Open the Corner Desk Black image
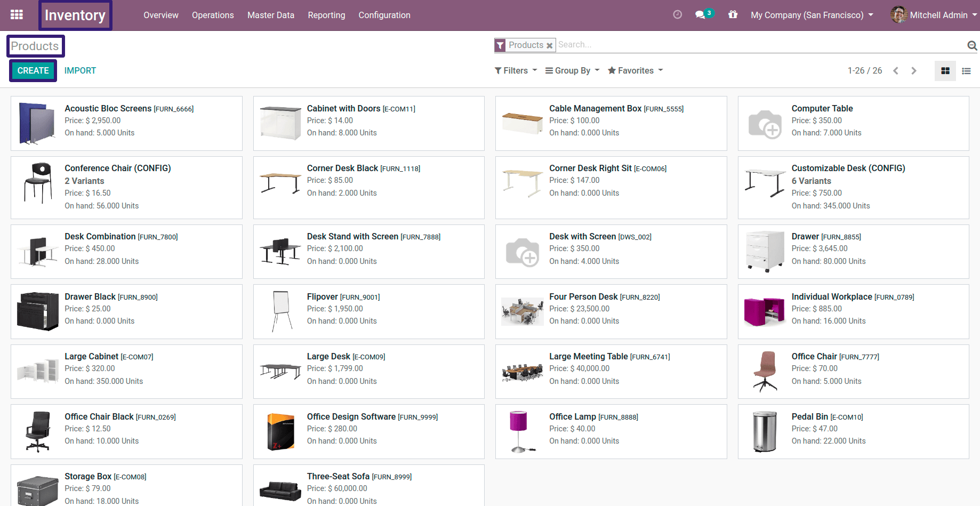 click(x=280, y=183)
